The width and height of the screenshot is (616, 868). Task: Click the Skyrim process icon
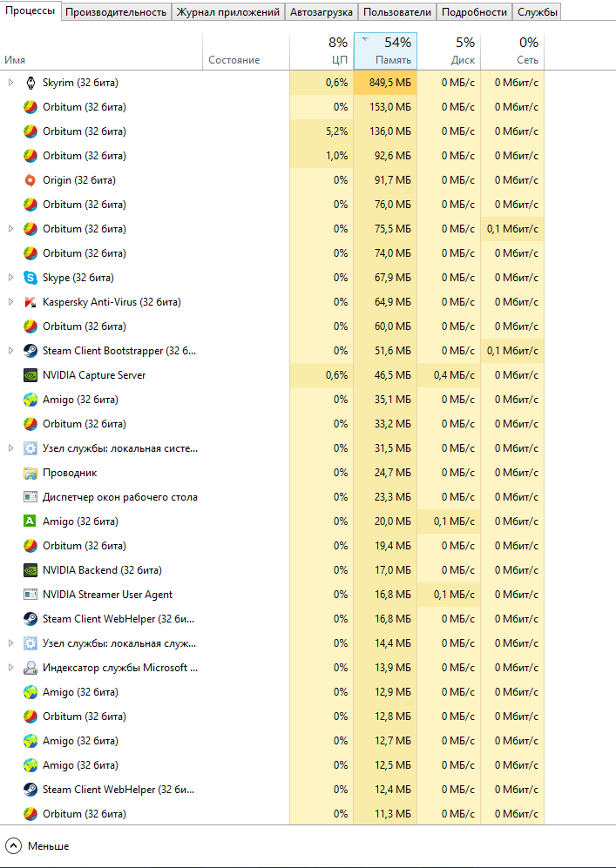[30, 83]
